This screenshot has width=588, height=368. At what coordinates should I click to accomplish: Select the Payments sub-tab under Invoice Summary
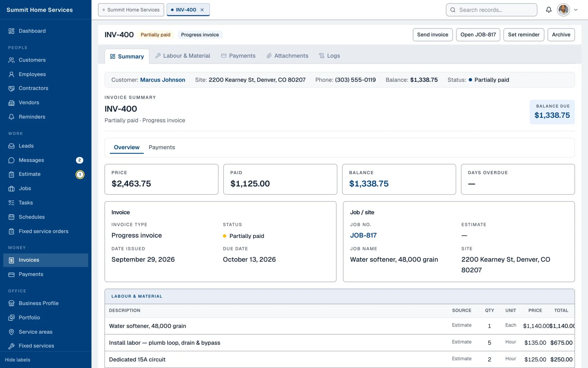[x=162, y=148]
